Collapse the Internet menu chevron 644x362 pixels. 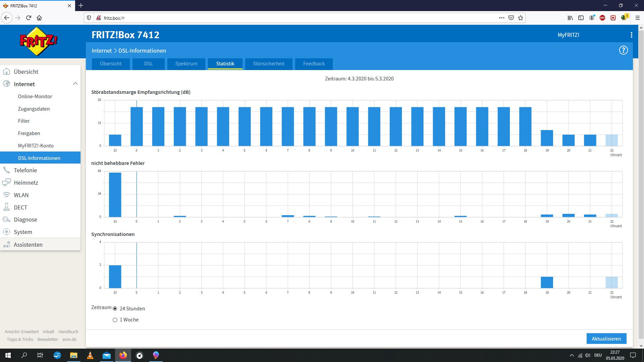click(75, 84)
